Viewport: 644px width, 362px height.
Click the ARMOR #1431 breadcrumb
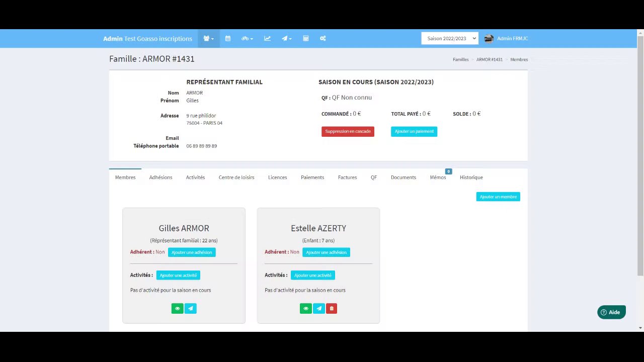[490, 59]
